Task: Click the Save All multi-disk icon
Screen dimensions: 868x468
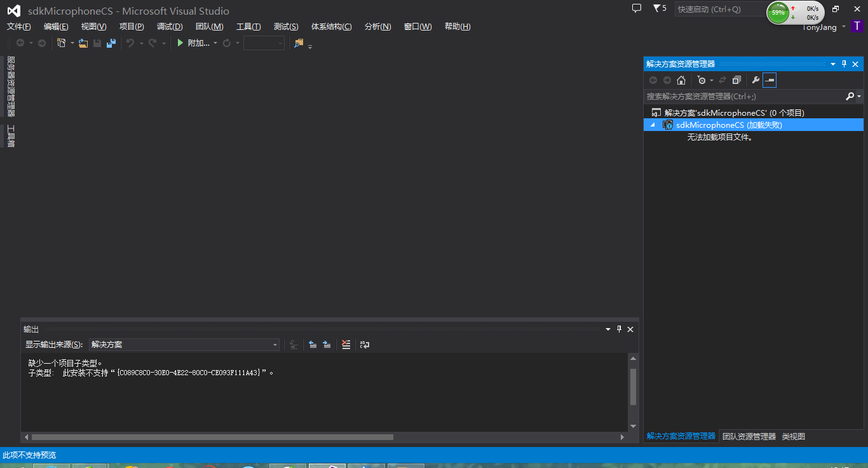Action: [x=111, y=43]
